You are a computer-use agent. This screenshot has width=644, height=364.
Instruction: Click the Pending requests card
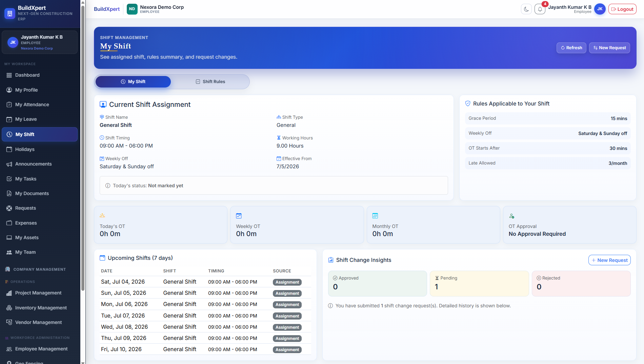(x=479, y=284)
